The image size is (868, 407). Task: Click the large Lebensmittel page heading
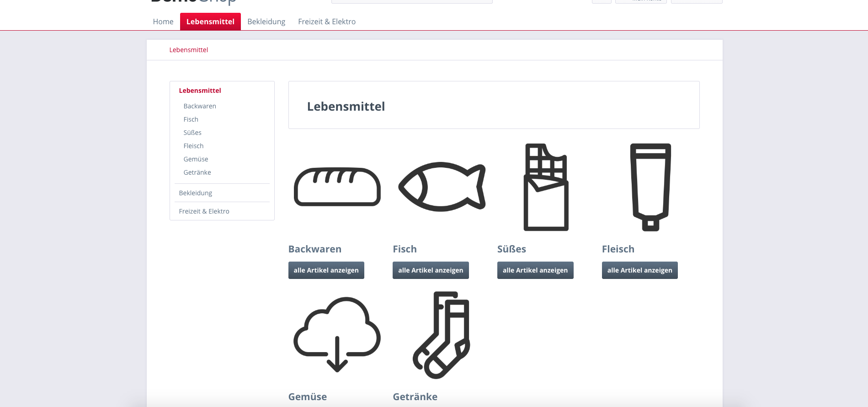click(x=346, y=107)
